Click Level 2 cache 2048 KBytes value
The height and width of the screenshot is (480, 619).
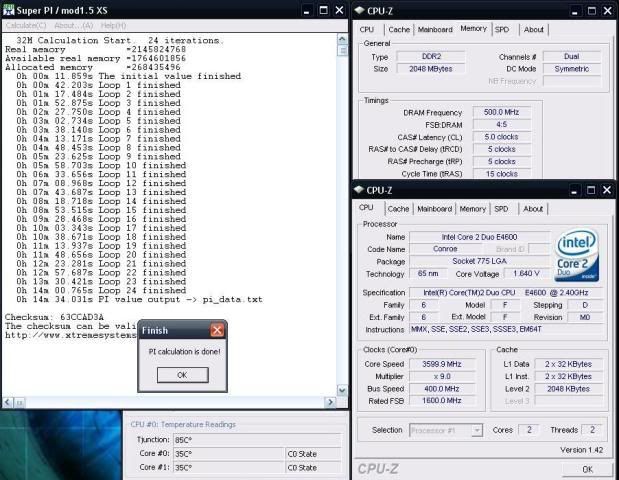568,388
